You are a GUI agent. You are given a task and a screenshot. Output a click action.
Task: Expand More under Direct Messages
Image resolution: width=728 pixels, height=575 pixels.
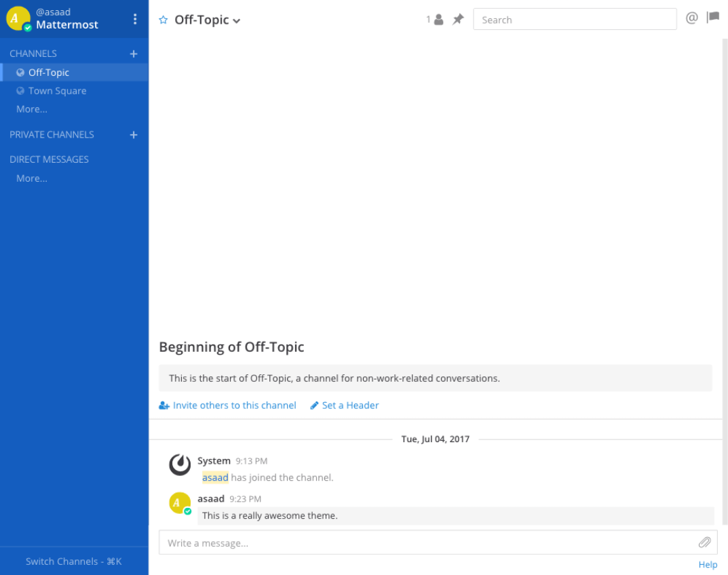coord(32,178)
